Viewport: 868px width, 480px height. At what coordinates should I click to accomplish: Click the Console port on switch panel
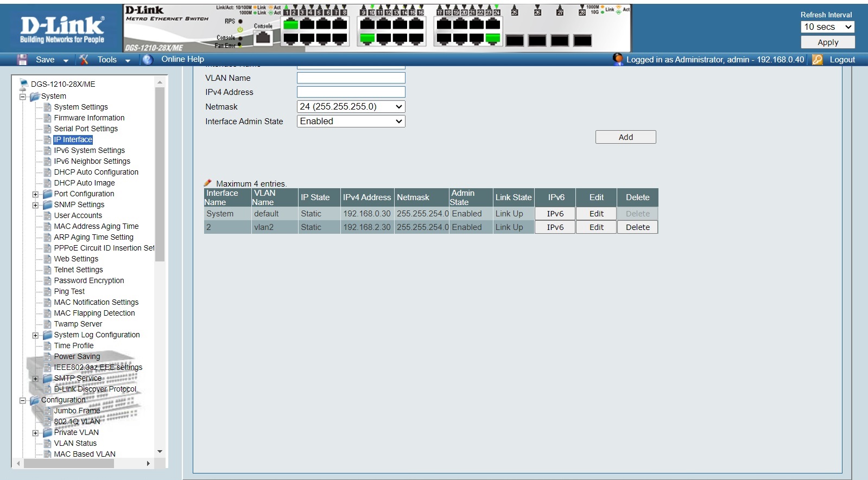pos(263,38)
